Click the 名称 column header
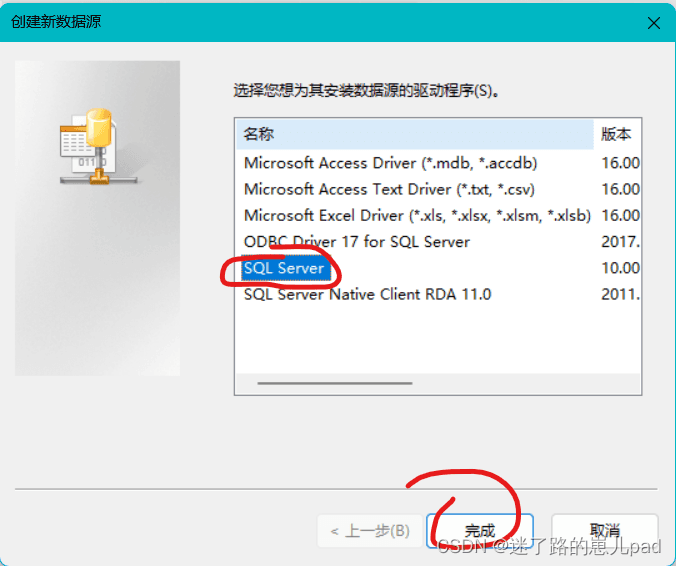The height and width of the screenshot is (566, 676). click(415, 134)
